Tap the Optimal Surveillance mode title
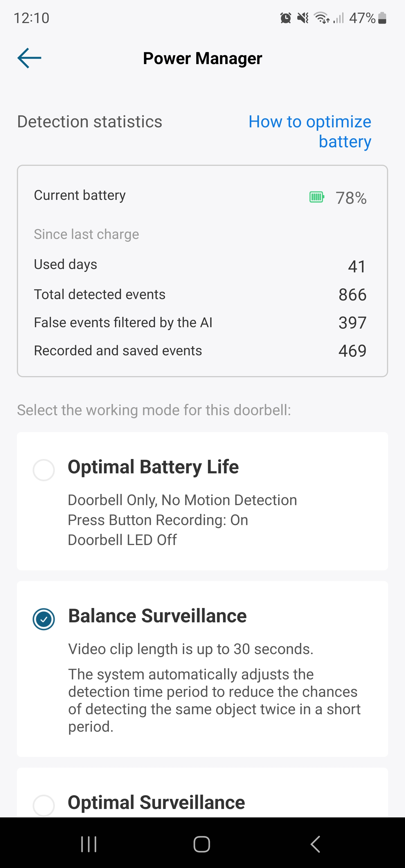This screenshot has width=405, height=868. point(156,802)
